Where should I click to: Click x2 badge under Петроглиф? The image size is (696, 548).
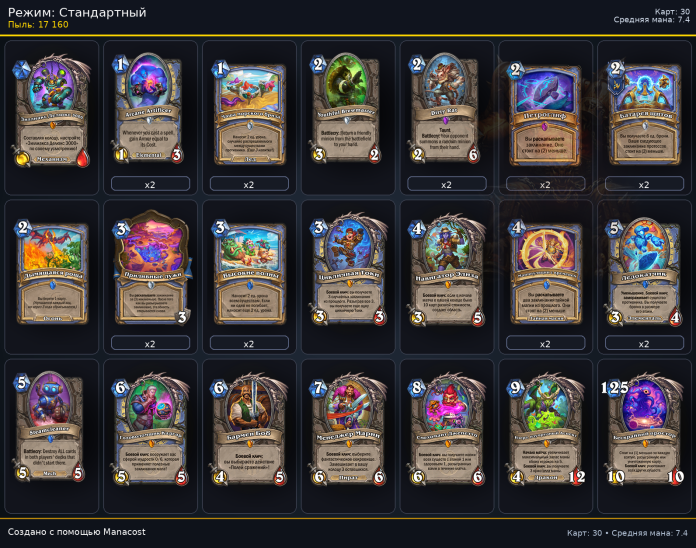tap(545, 184)
